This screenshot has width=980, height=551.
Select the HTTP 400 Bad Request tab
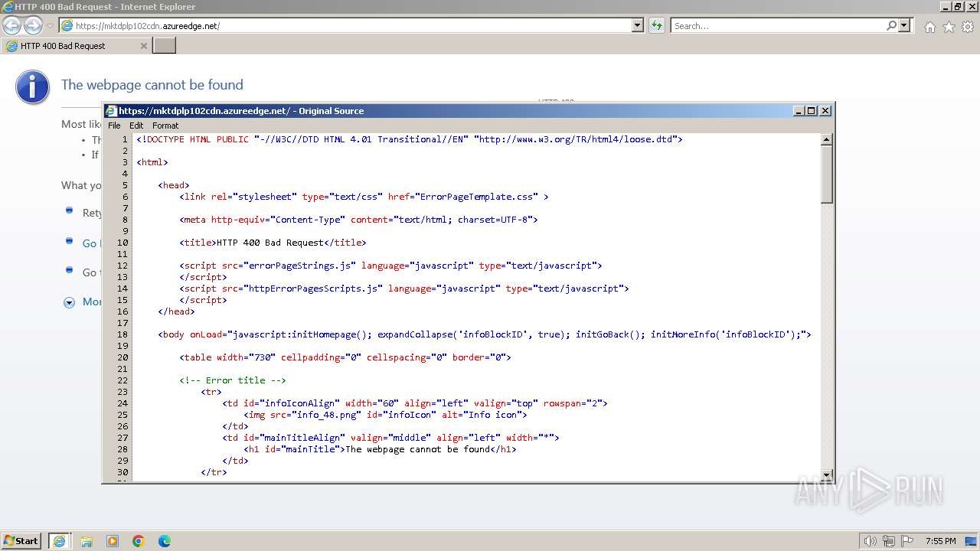click(75, 46)
